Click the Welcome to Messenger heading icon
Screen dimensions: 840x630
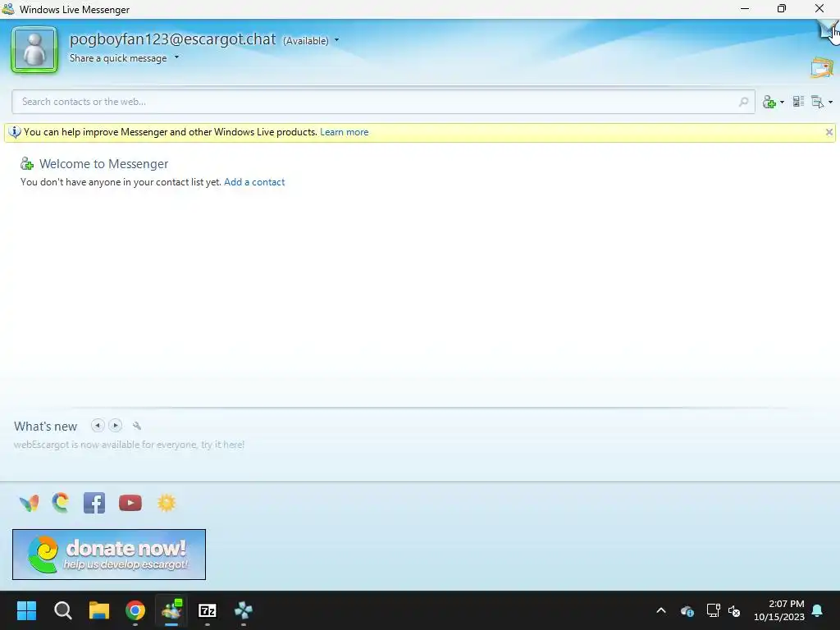(27, 163)
